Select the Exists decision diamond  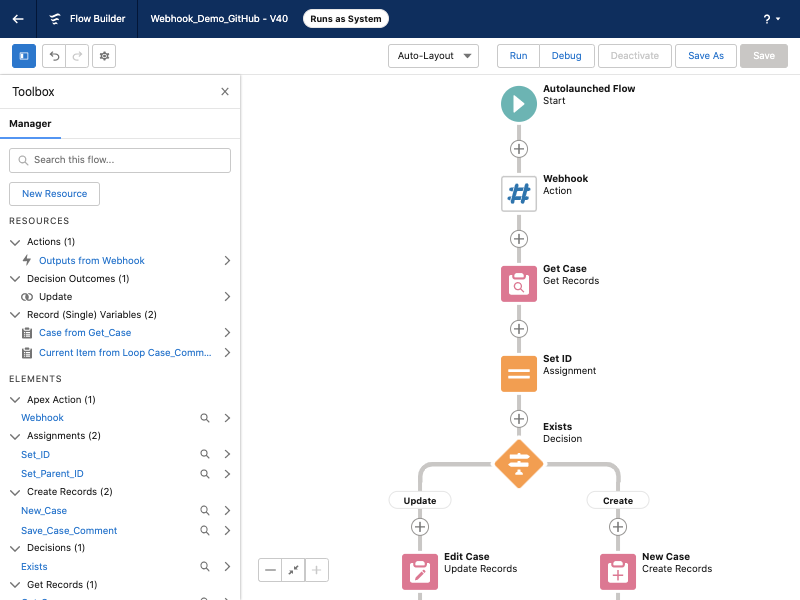pos(519,464)
